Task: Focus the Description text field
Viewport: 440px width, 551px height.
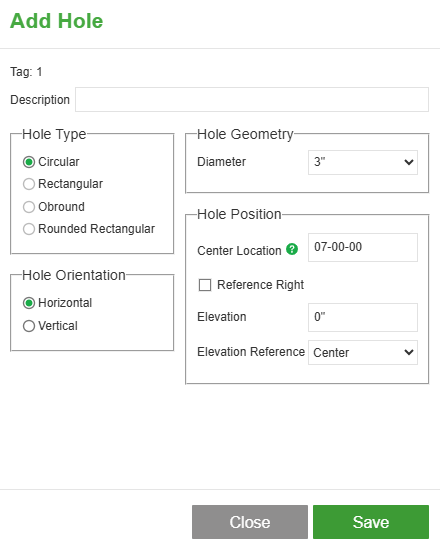Action: tap(252, 99)
